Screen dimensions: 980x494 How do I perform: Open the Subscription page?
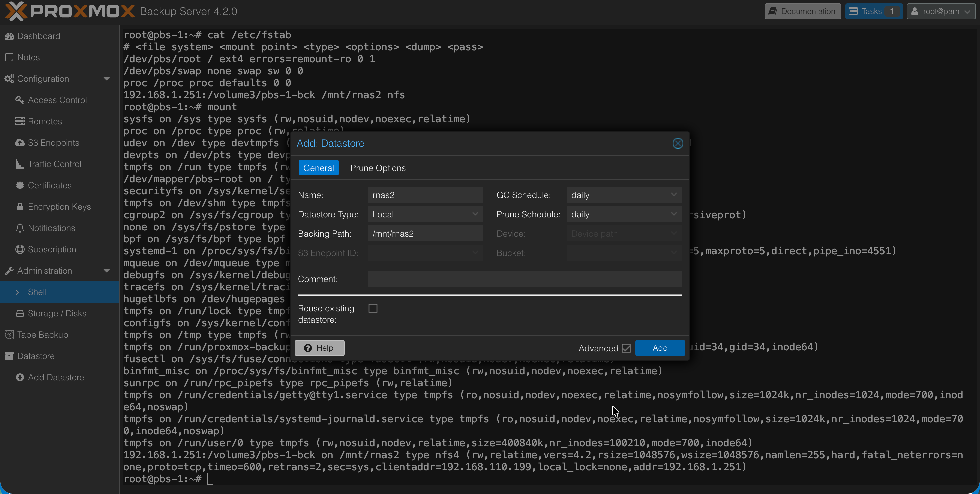point(60,249)
